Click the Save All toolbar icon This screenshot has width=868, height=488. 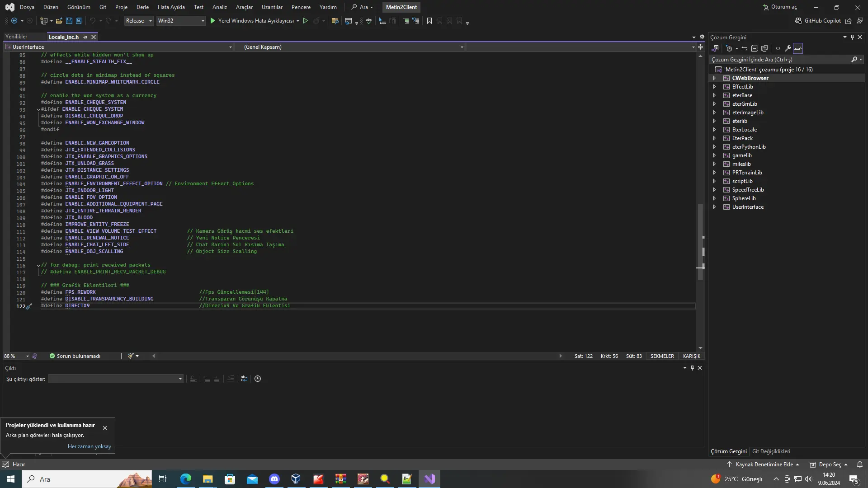[79, 21]
